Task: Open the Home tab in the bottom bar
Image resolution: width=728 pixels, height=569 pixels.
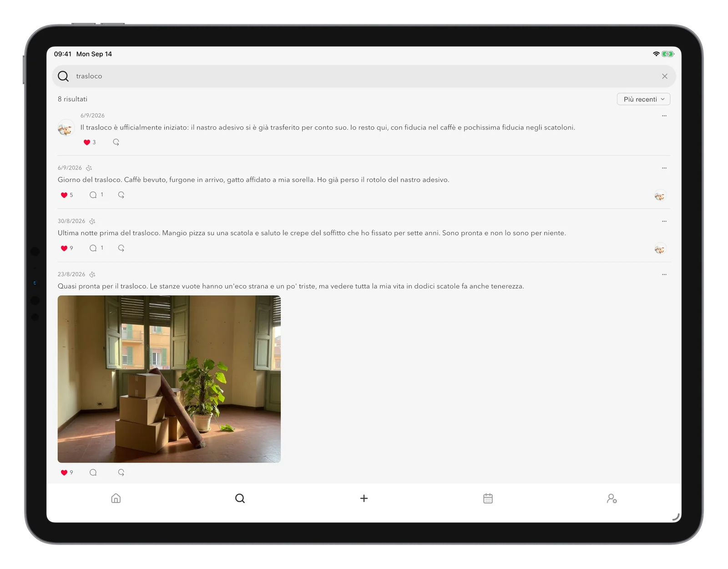Action: tap(116, 498)
